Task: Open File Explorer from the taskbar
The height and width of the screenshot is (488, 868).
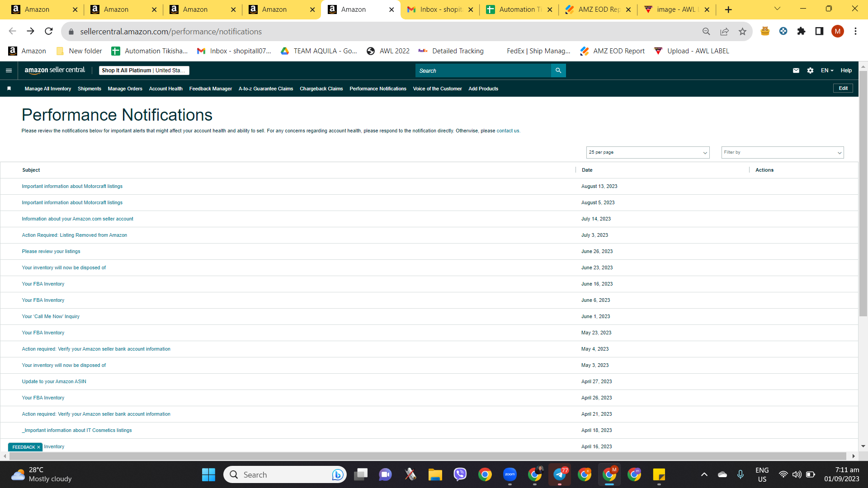Action: (435, 474)
